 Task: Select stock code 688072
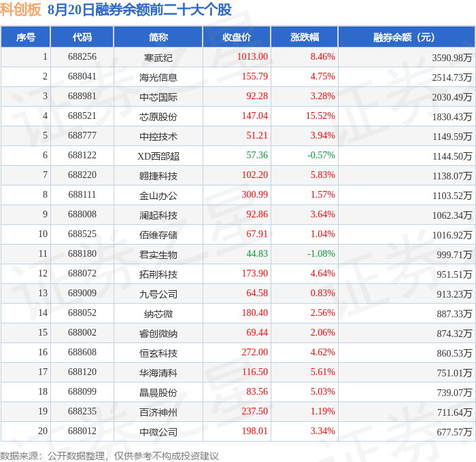tap(82, 274)
